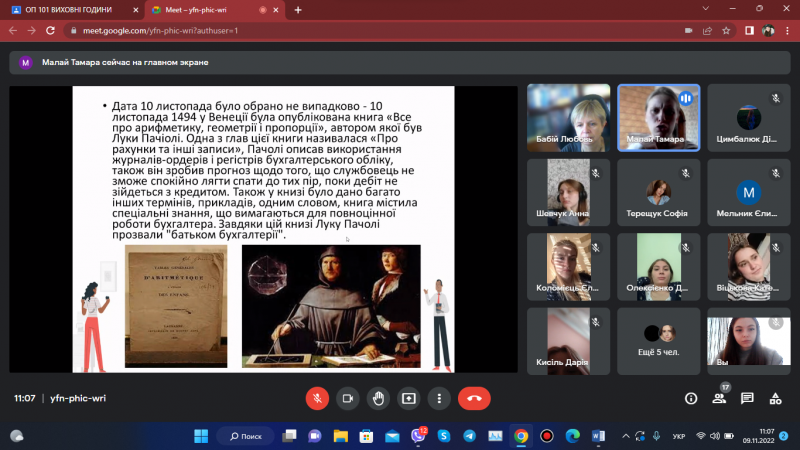Open a new browser tab
Image resolution: width=800 pixels, height=450 pixels.
298,10
